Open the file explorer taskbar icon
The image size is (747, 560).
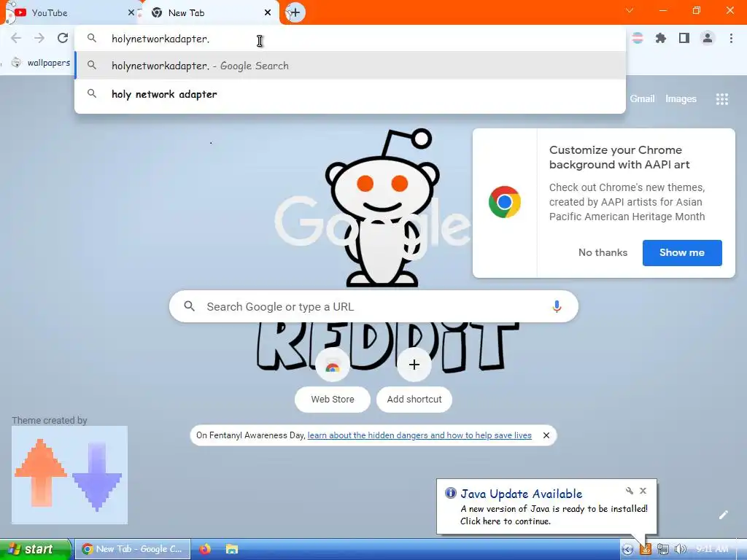[x=231, y=549]
